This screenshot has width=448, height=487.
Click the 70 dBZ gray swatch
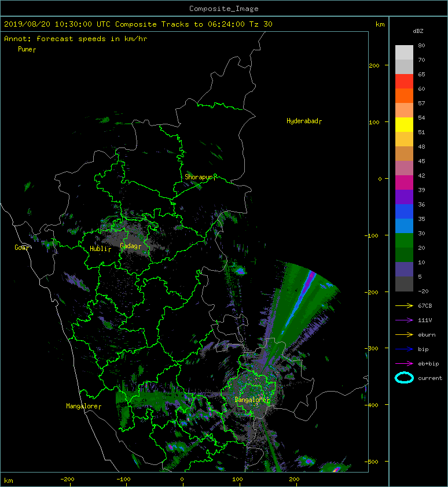coord(404,67)
